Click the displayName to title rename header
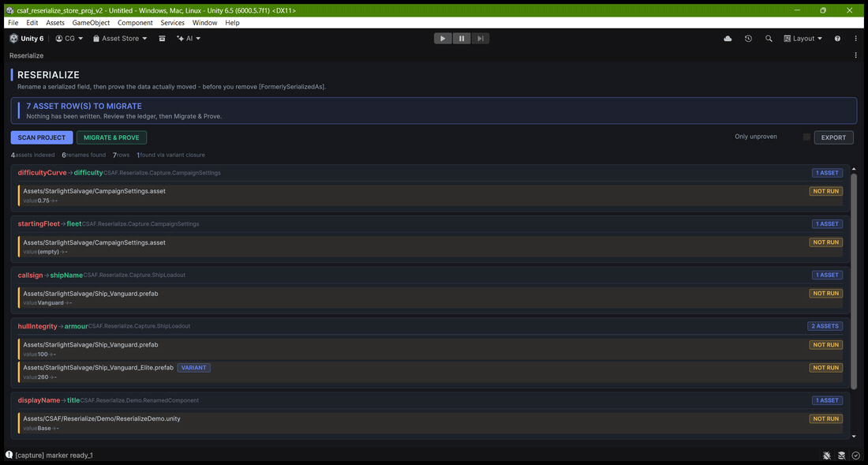The width and height of the screenshot is (868, 465). coord(431,400)
